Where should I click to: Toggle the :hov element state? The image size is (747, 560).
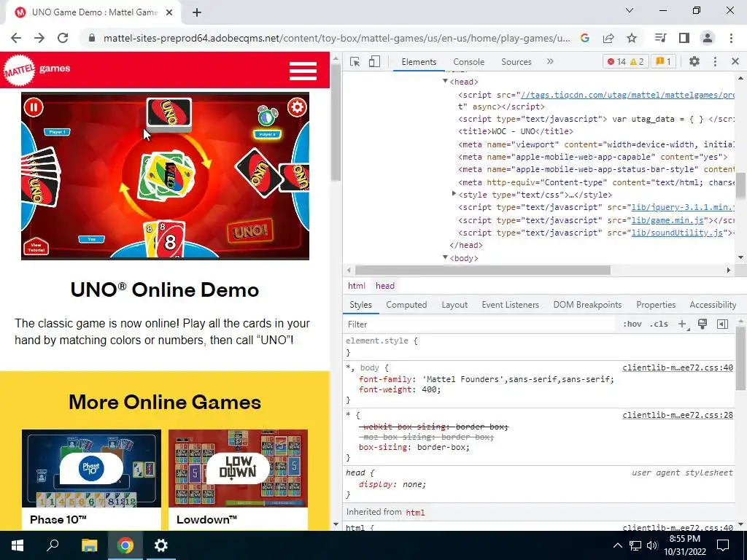632,324
